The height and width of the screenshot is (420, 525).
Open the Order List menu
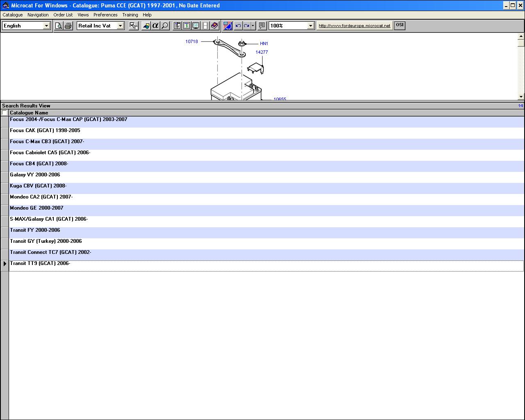[63, 15]
